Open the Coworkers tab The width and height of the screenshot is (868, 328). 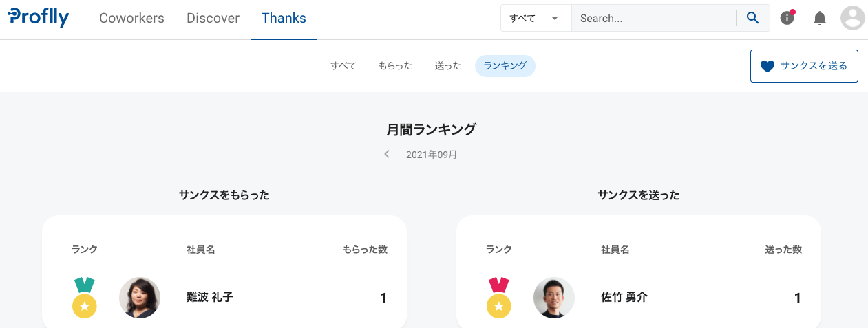pos(131,19)
